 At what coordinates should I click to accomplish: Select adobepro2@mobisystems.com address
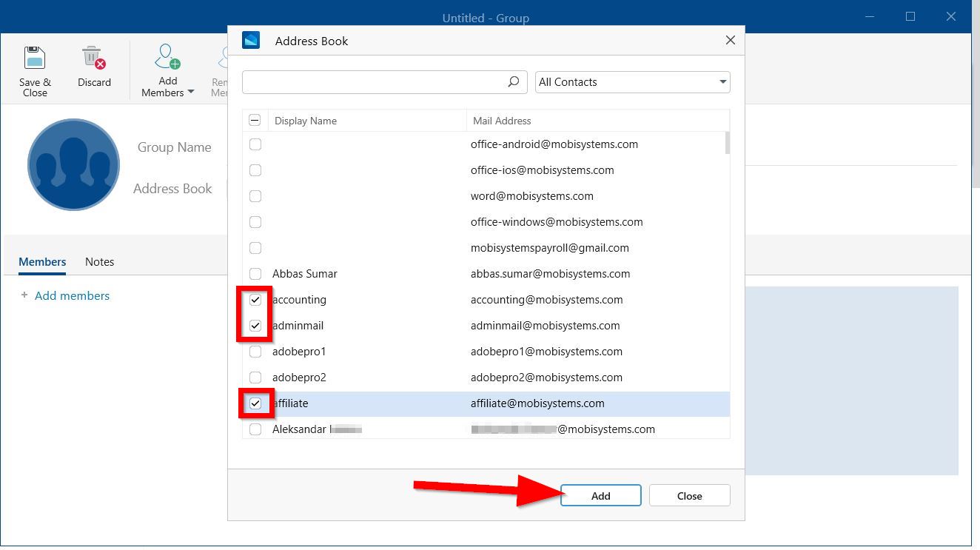[547, 378]
